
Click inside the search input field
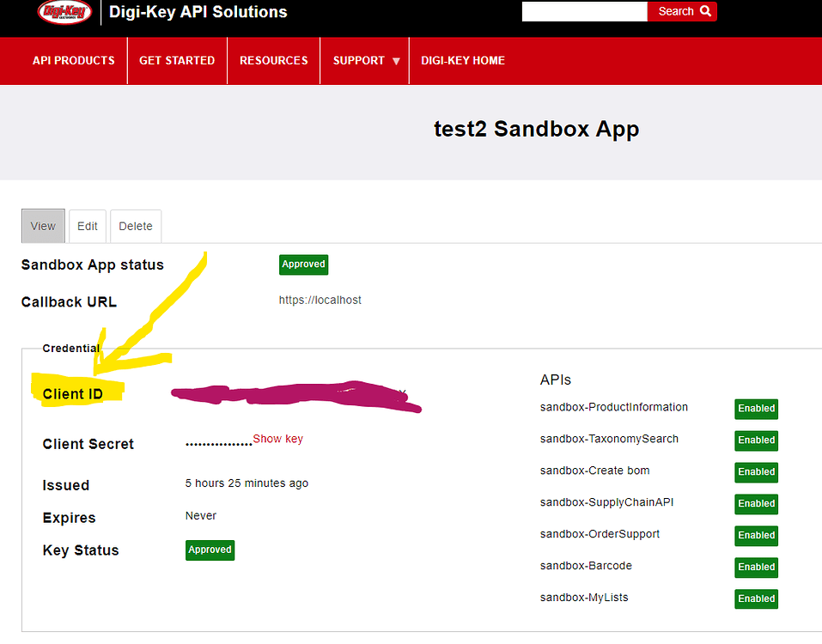[584, 11]
